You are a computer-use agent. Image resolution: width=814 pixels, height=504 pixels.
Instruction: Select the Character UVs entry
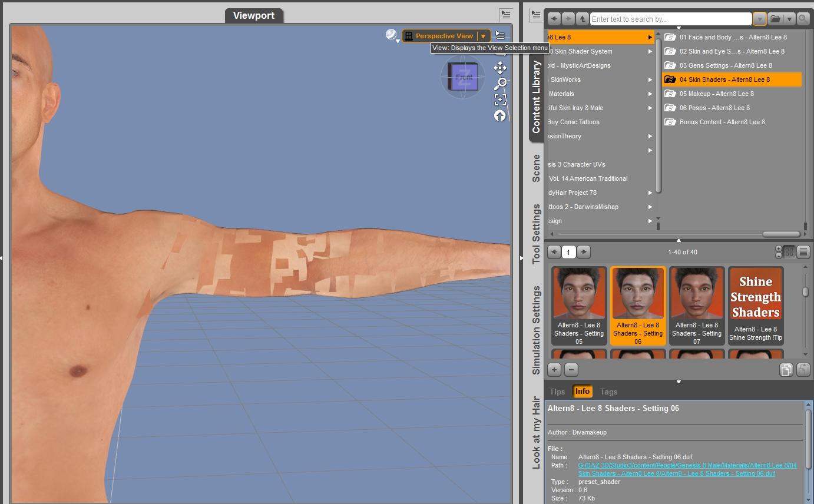601,164
